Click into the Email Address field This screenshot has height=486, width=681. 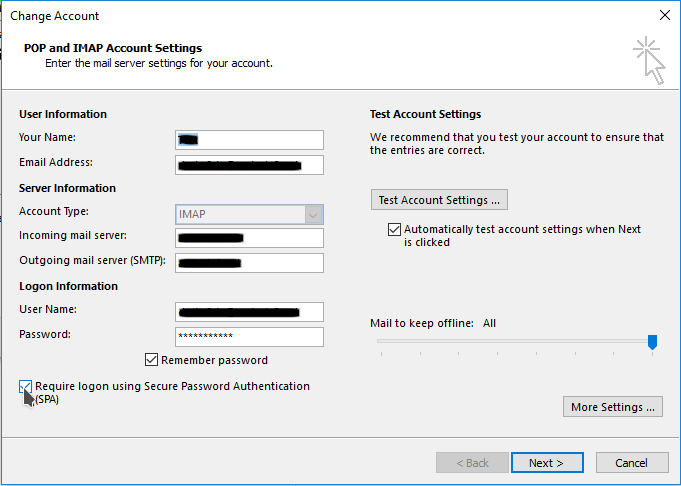(249, 165)
